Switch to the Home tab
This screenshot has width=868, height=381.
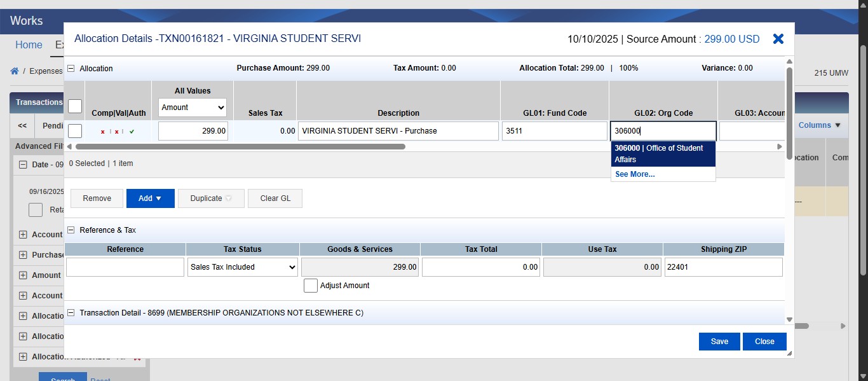tap(28, 45)
